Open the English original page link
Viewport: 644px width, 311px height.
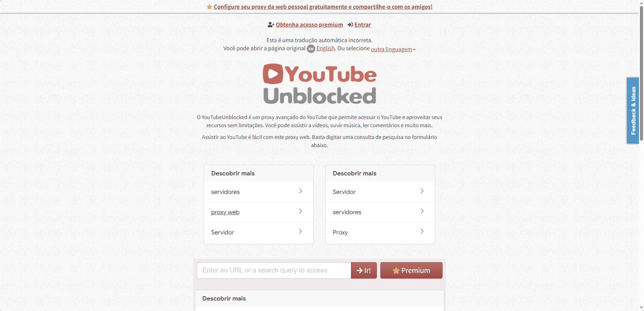coord(325,48)
